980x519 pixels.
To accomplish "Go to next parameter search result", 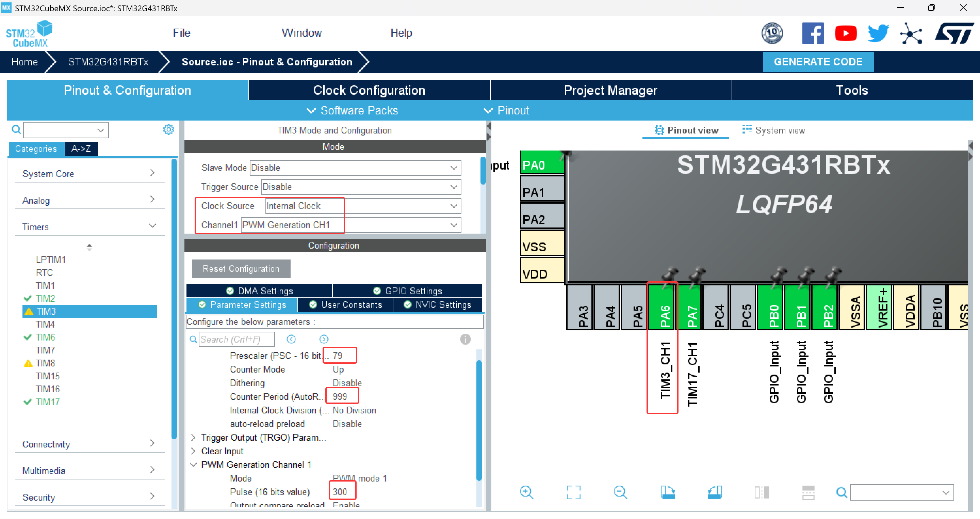I will click(x=324, y=339).
